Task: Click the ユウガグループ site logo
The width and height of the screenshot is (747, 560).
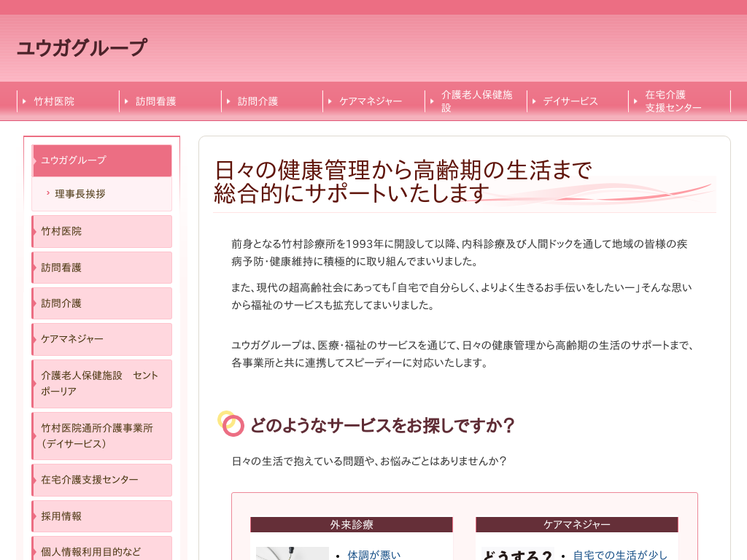Action: pos(82,48)
